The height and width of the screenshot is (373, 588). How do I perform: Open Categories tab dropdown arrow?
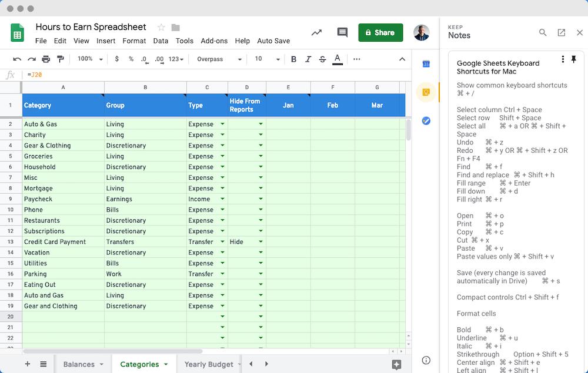coord(166,364)
